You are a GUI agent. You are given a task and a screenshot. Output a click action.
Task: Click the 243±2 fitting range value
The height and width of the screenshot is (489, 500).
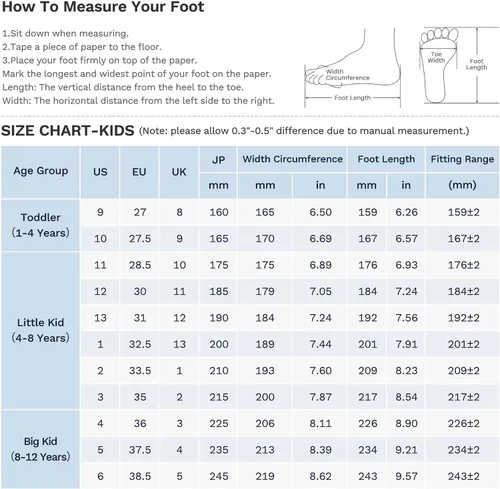click(x=463, y=476)
